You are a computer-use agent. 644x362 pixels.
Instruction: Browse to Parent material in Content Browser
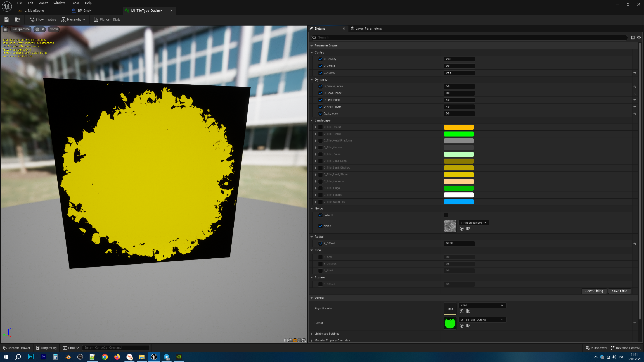click(468, 326)
